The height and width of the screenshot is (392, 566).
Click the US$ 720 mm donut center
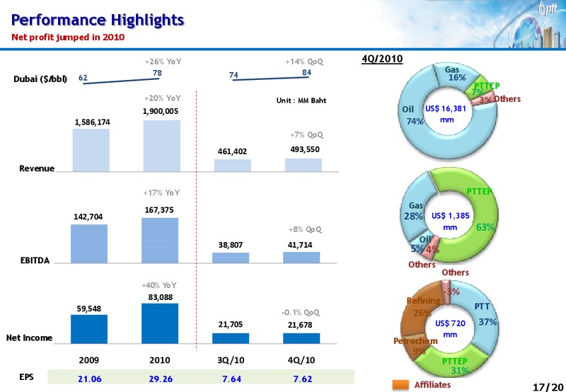point(450,328)
